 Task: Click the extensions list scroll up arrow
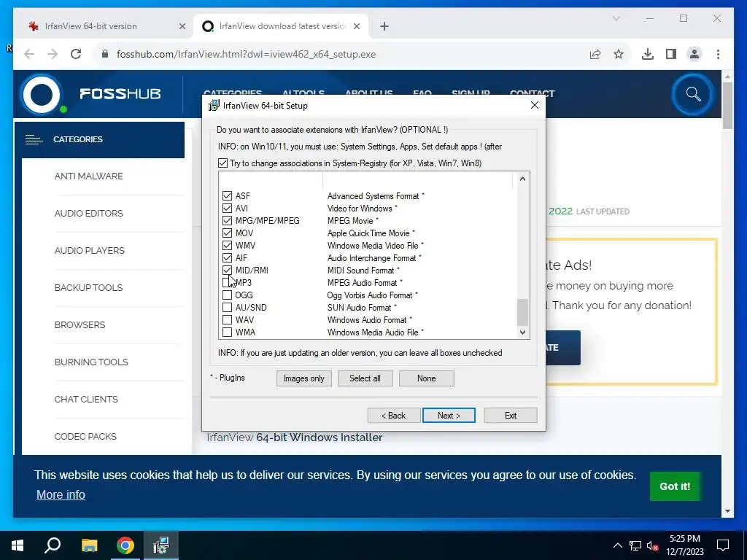coord(522,179)
